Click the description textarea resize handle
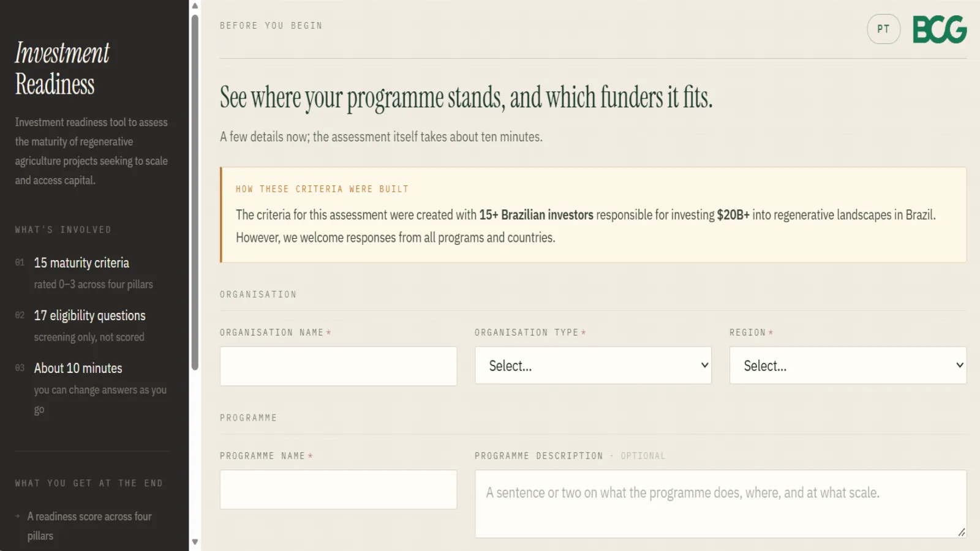 point(962,533)
